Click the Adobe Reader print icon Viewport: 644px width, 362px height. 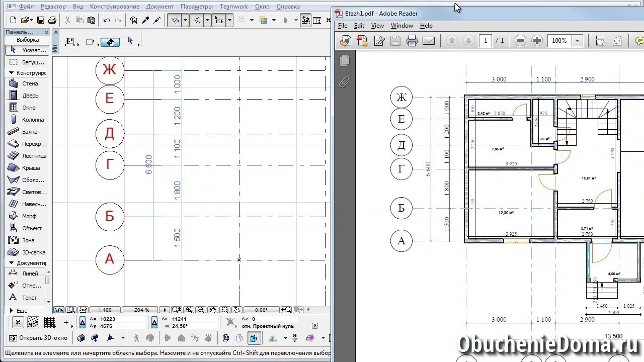(x=412, y=41)
